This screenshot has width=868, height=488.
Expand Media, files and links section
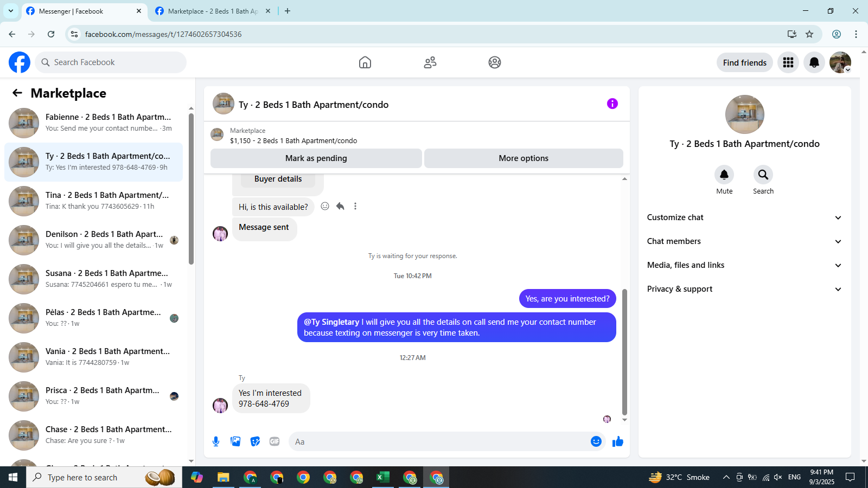coord(744,265)
